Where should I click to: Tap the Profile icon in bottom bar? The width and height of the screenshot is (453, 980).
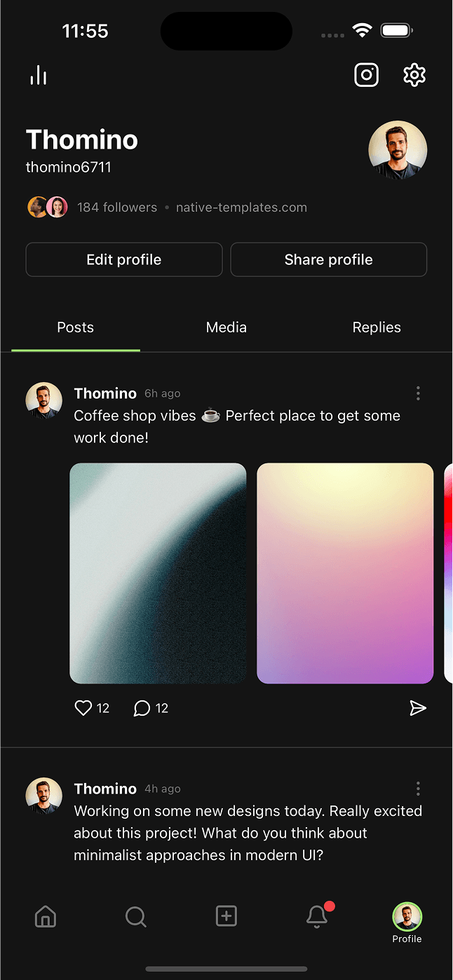[407, 916]
